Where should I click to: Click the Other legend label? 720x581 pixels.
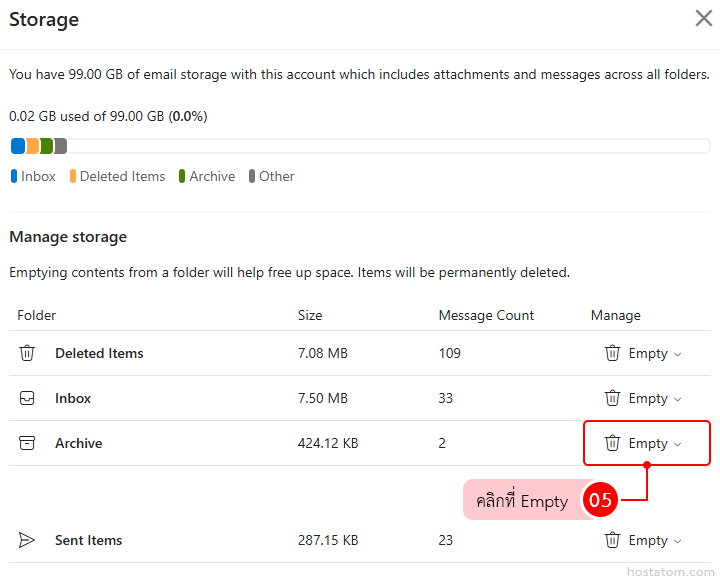[276, 176]
